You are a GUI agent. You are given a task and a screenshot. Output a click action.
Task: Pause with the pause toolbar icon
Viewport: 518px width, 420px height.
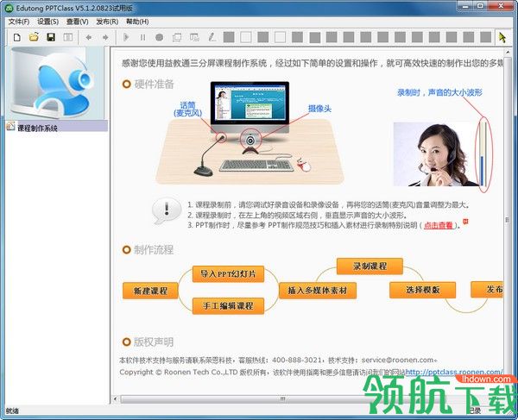point(142,37)
